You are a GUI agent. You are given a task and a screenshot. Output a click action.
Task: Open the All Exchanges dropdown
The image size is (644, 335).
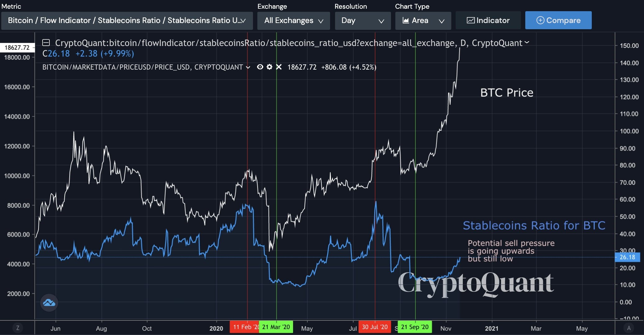pyautogui.click(x=293, y=21)
